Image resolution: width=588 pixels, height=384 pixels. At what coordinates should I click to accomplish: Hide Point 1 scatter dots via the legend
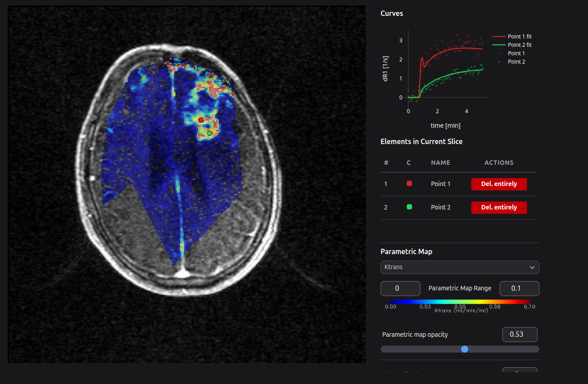point(516,53)
